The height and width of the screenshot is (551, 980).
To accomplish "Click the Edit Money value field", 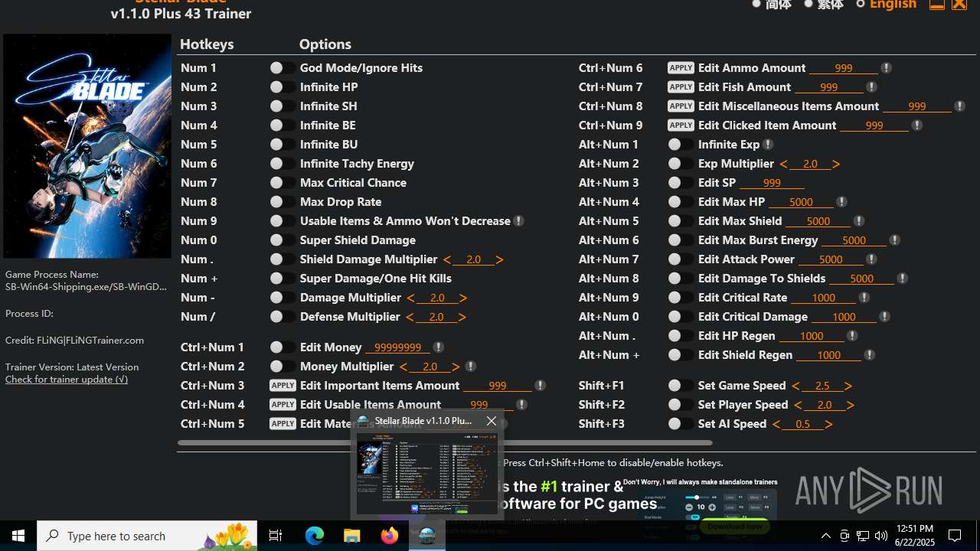I will 398,347.
